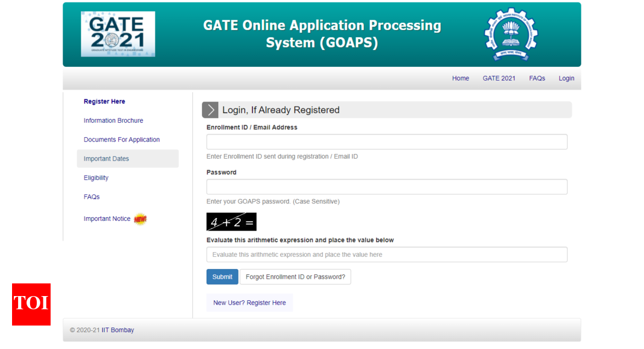Click Forgot Enrollment ID or Password button
The width and height of the screenshot is (644, 349).
point(295,277)
